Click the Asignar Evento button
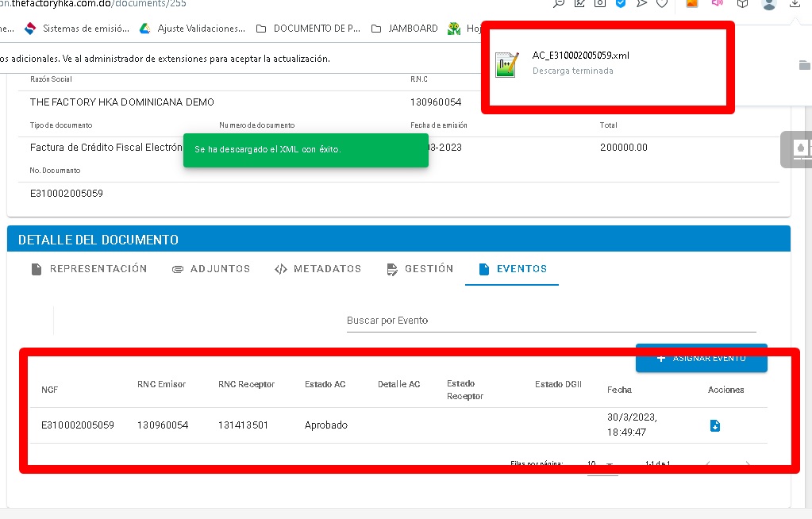The image size is (812, 519). (x=701, y=358)
